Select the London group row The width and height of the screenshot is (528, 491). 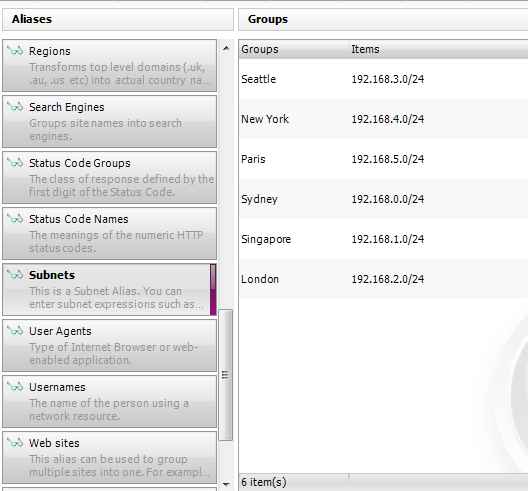pyautogui.click(x=384, y=279)
